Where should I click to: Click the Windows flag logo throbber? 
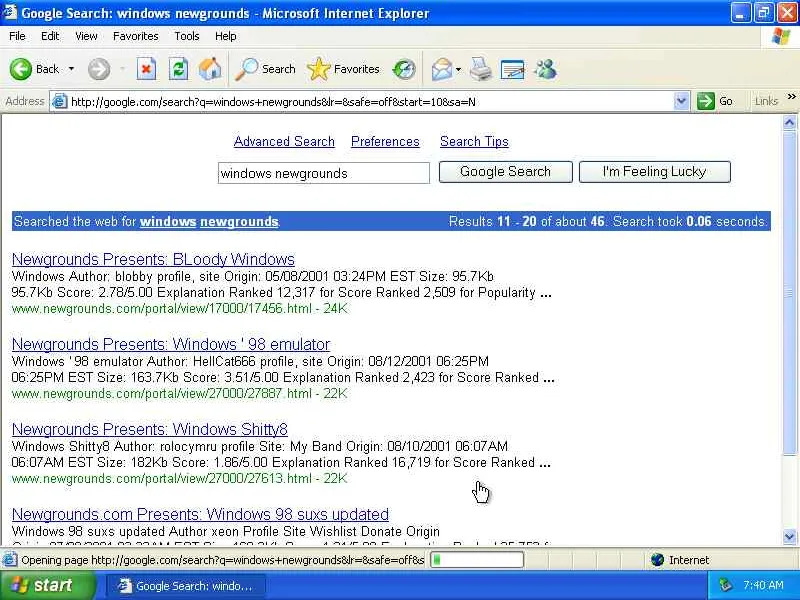tap(781, 36)
